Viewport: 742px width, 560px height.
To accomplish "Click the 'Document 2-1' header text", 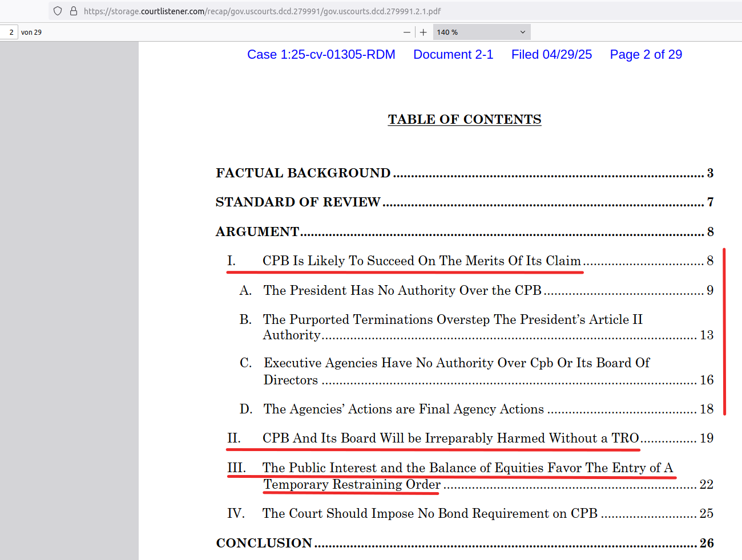I will 453,55.
